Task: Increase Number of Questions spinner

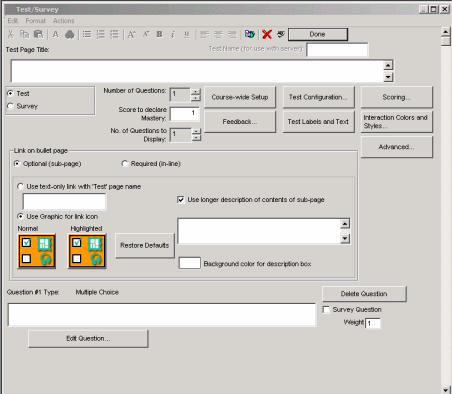Action: coord(196,91)
